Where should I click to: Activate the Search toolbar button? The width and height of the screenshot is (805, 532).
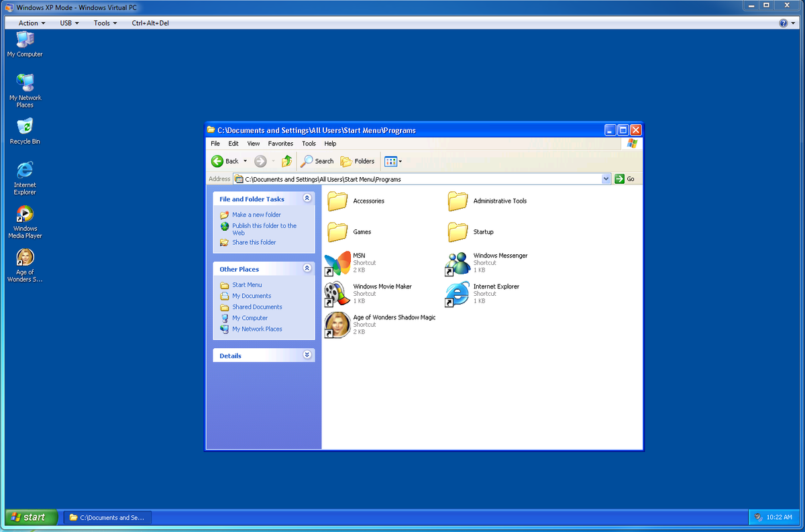click(317, 161)
